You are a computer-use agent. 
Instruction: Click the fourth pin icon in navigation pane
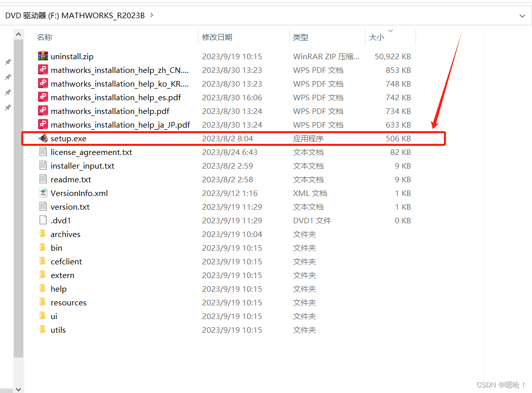8,107
